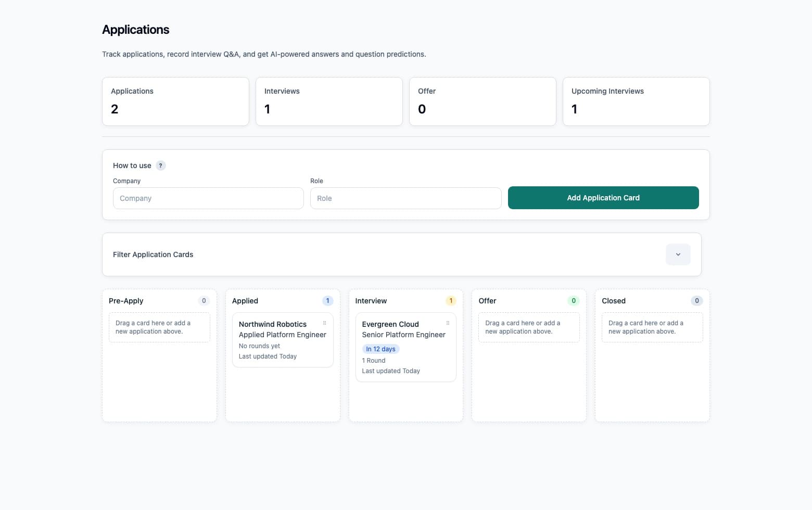The height and width of the screenshot is (510, 812).
Task: Click the Applications page heading
Action: pyautogui.click(x=136, y=30)
